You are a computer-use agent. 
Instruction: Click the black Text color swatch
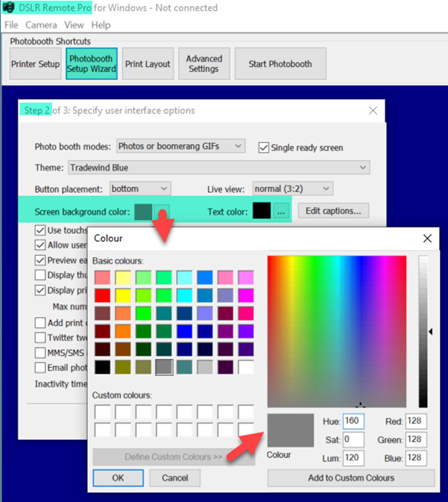pos(262,211)
